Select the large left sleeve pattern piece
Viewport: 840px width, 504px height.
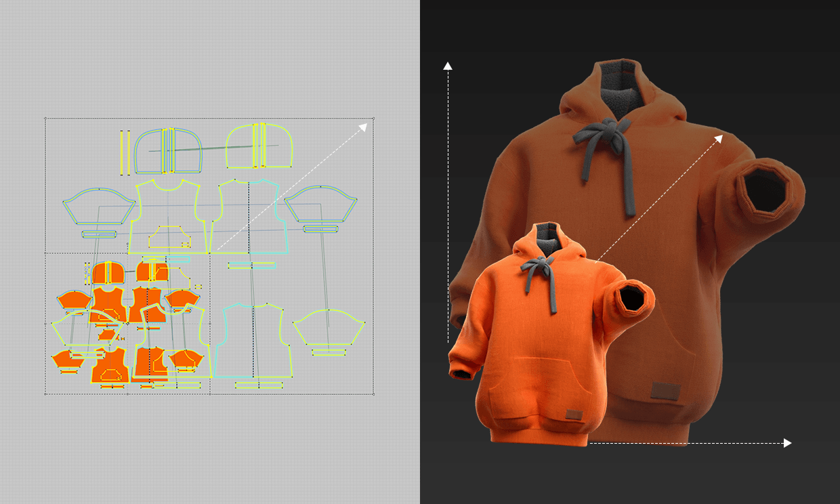point(97,205)
